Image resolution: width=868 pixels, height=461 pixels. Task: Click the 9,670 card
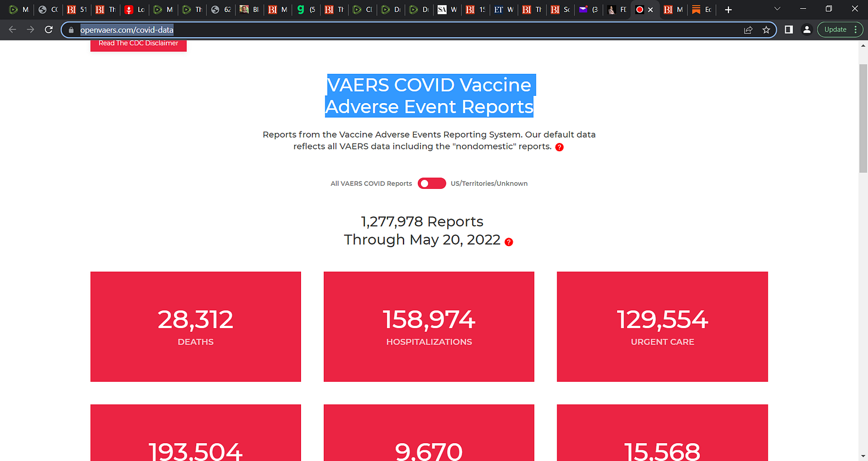click(429, 433)
